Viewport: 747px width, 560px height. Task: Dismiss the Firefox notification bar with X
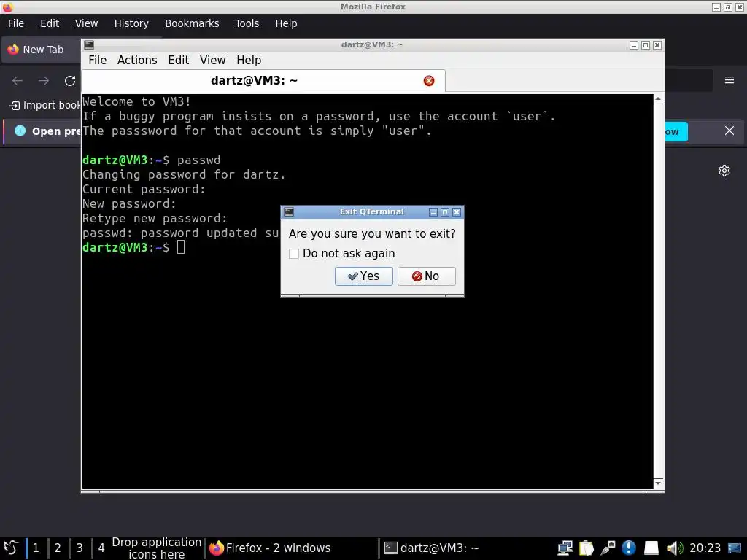[729, 131]
